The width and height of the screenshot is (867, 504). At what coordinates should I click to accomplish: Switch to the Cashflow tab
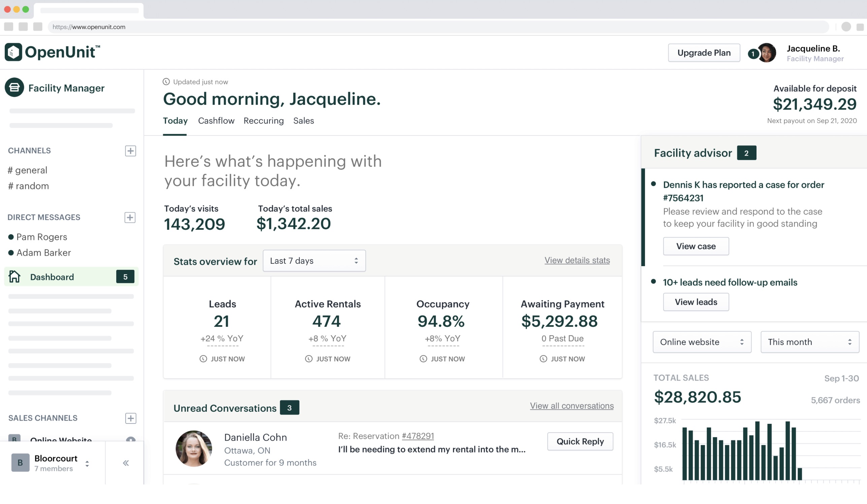point(216,121)
